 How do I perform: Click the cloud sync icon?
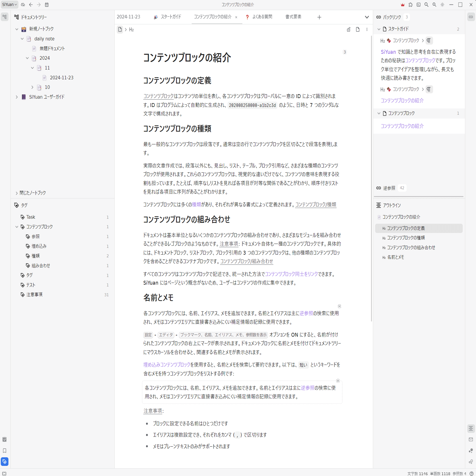(x=23, y=4)
